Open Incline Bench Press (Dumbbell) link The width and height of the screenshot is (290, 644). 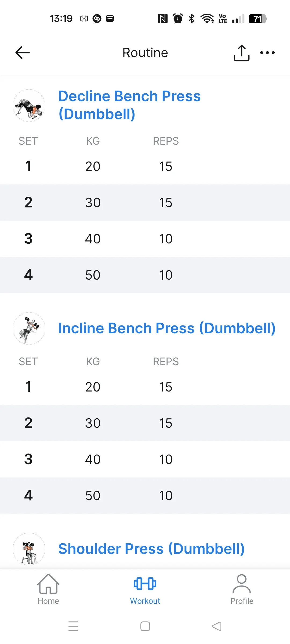tap(167, 328)
